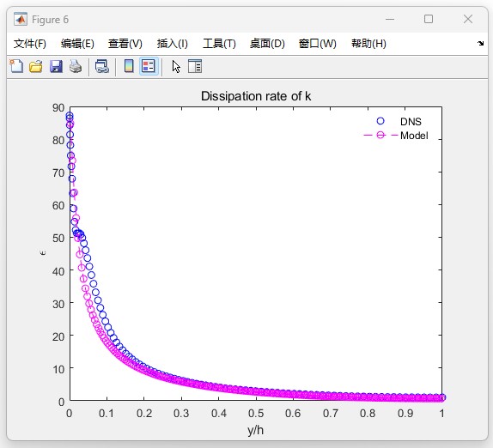Print the figure with the printer icon

pos(76,66)
